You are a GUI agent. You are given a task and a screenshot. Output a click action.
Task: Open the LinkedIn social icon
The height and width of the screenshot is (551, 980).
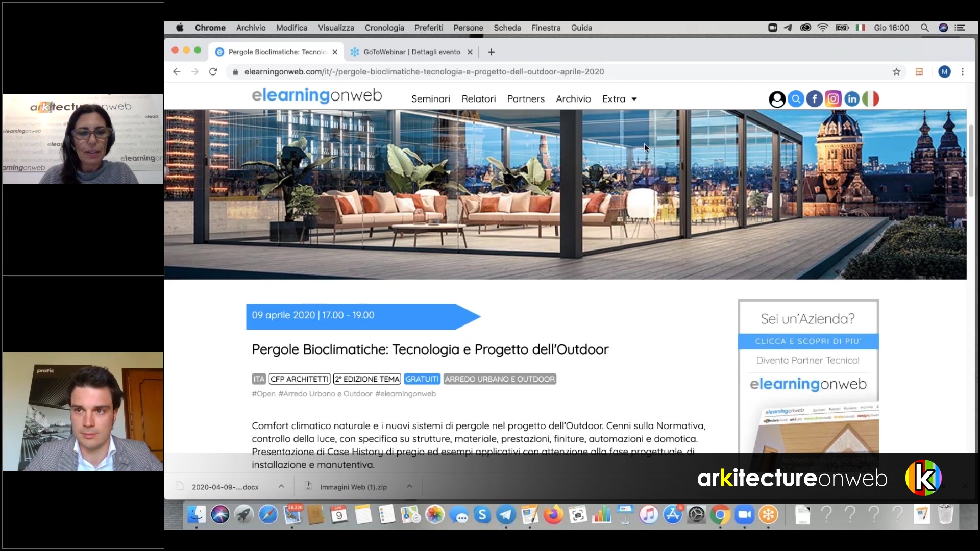click(852, 99)
